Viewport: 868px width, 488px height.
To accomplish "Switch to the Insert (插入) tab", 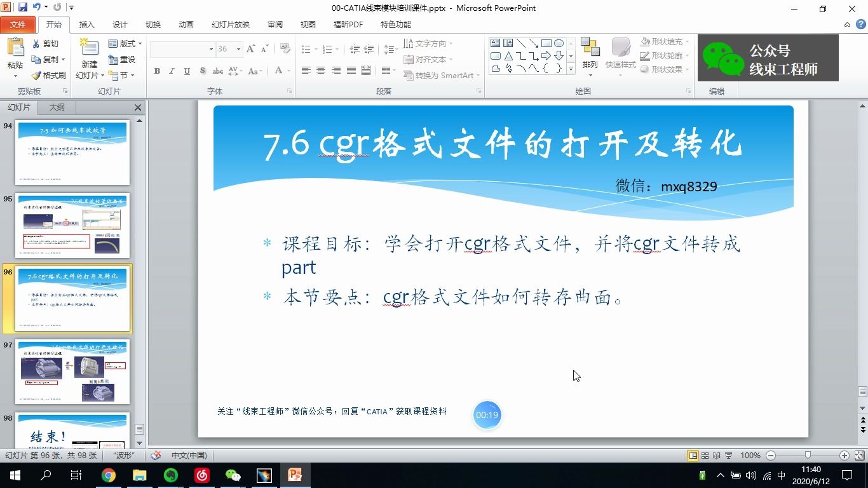I will coord(87,24).
